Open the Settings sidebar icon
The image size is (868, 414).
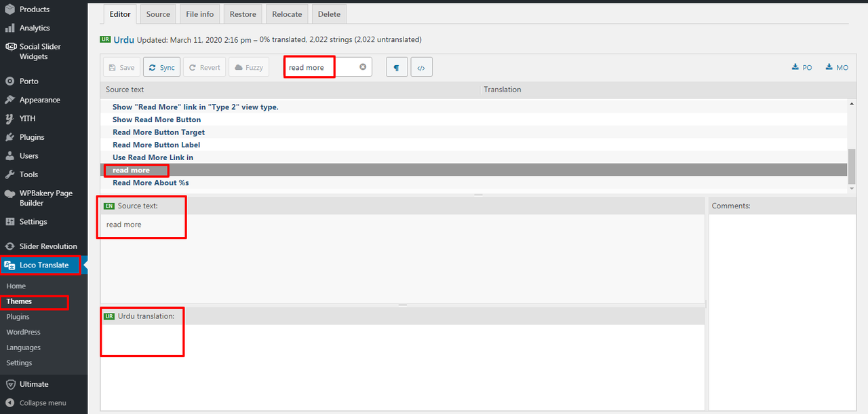pyautogui.click(x=10, y=222)
